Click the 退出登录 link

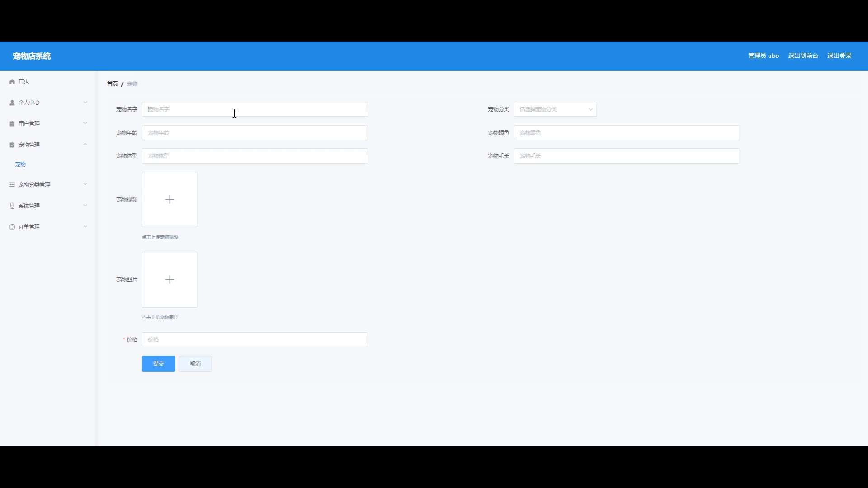[839, 56]
